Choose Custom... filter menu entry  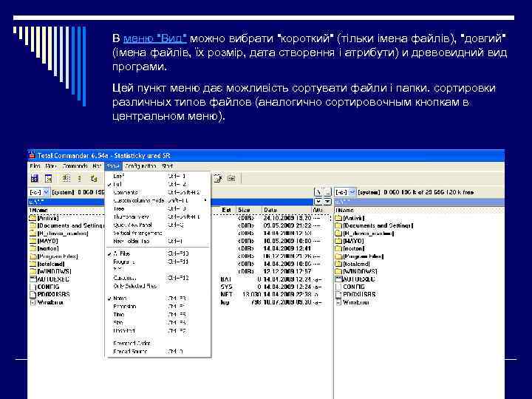tap(158, 278)
